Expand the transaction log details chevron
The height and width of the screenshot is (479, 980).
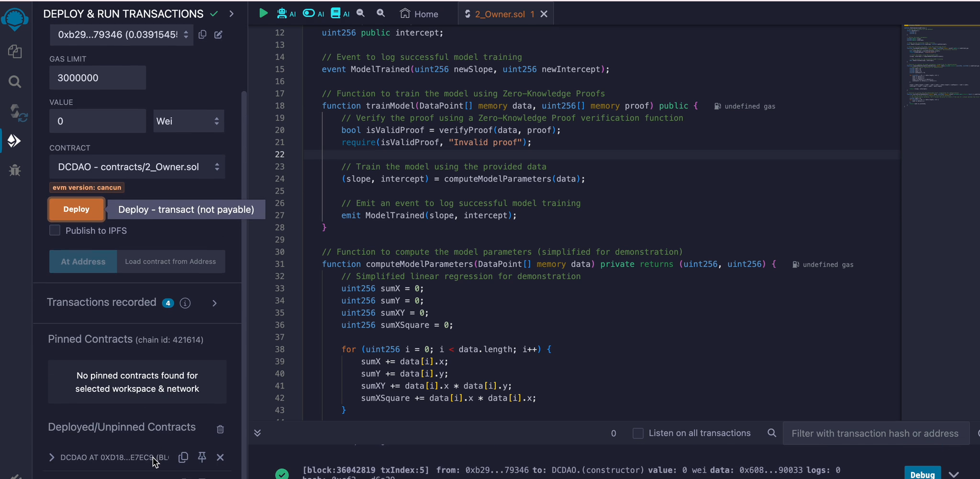[x=954, y=475]
